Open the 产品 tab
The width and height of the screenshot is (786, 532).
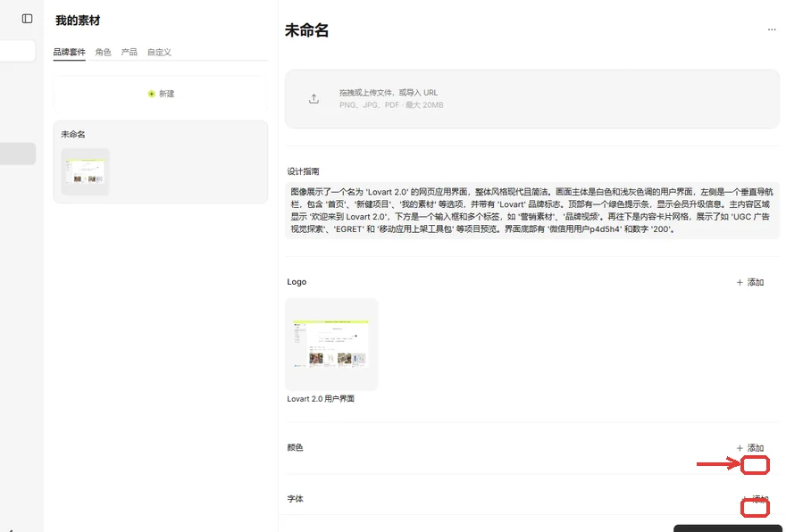coord(129,52)
